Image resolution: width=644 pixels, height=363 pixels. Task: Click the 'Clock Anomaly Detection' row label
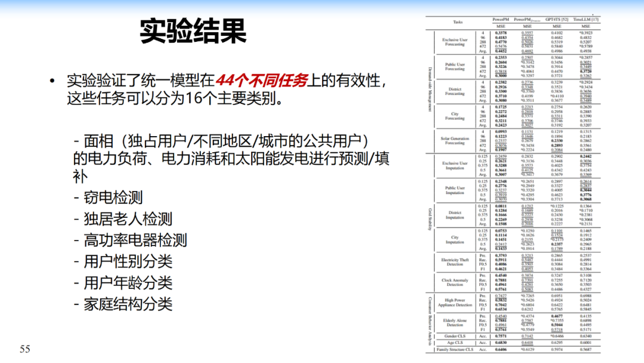pos(454,282)
